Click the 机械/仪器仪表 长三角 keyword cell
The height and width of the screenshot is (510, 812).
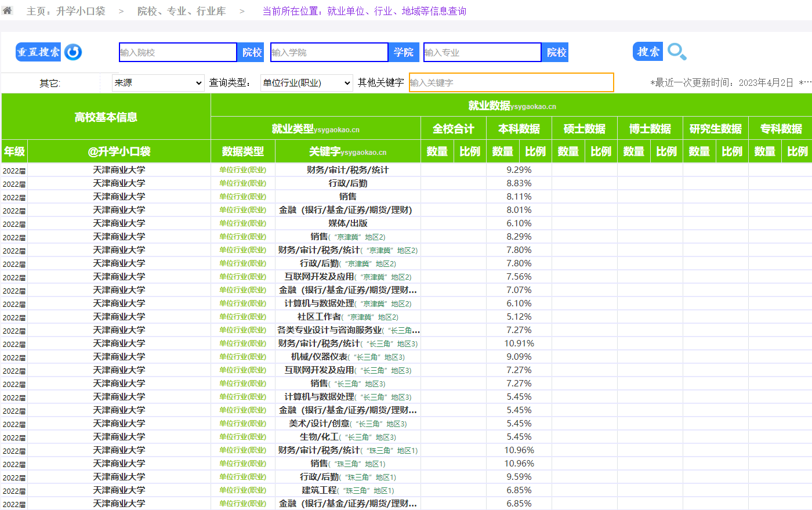click(347, 357)
